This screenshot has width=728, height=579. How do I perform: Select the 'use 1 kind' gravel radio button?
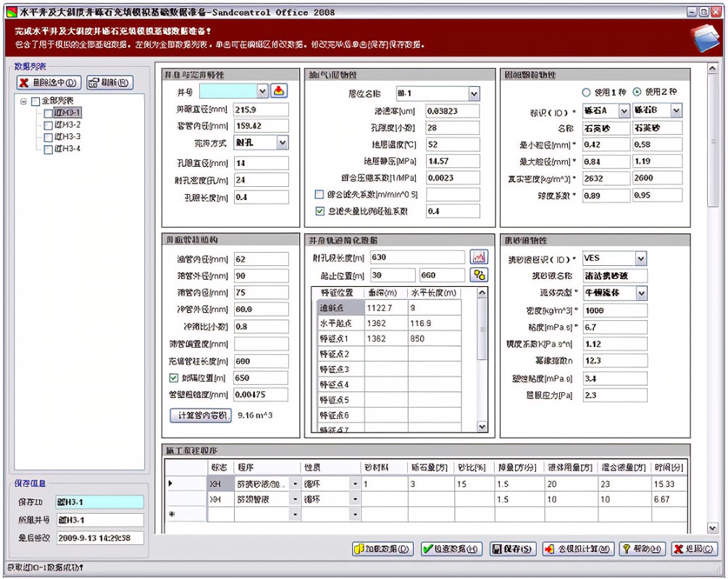(587, 93)
